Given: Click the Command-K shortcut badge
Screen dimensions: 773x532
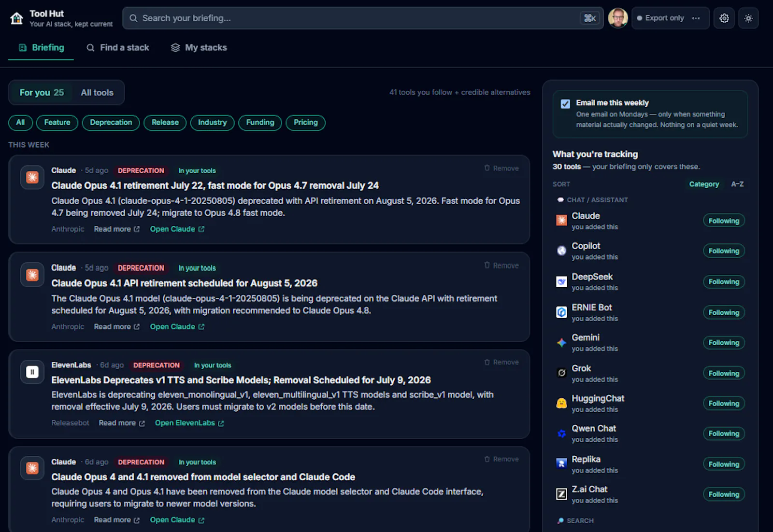Looking at the screenshot, I should (x=590, y=18).
